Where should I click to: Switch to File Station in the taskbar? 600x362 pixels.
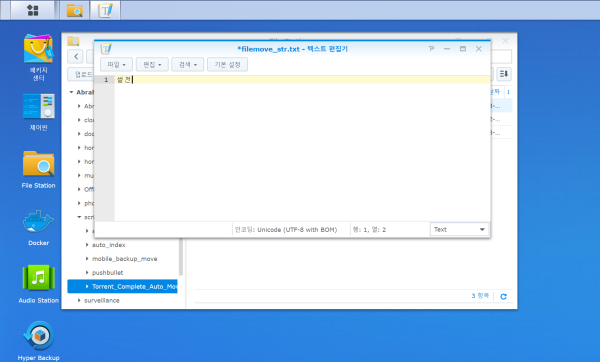(75, 10)
